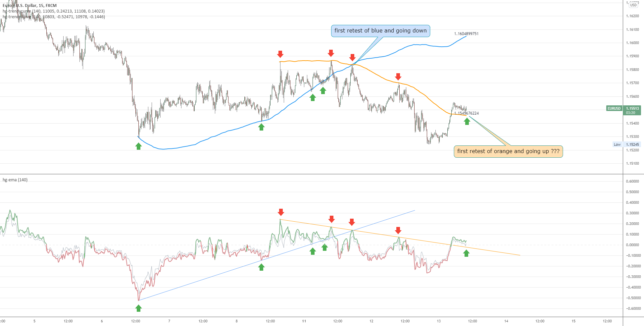Select green up arrow below the hg-ema pane's lowest trough
644x326 pixels.
coord(138,308)
